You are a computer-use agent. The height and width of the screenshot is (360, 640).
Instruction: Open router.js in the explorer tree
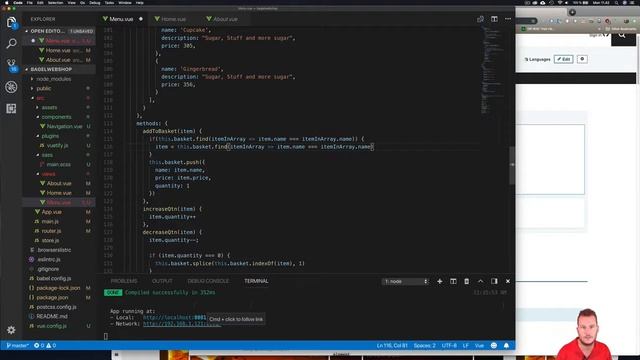[x=51, y=231]
